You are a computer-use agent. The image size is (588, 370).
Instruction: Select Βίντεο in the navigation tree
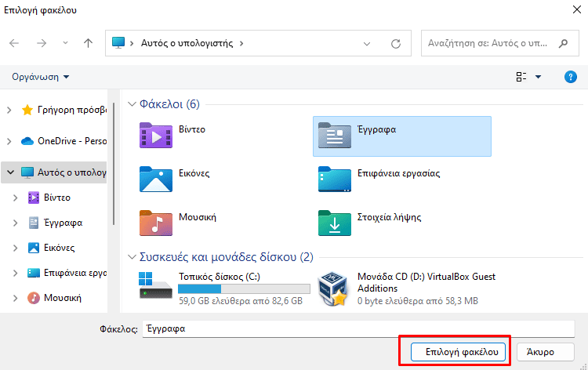pos(49,198)
